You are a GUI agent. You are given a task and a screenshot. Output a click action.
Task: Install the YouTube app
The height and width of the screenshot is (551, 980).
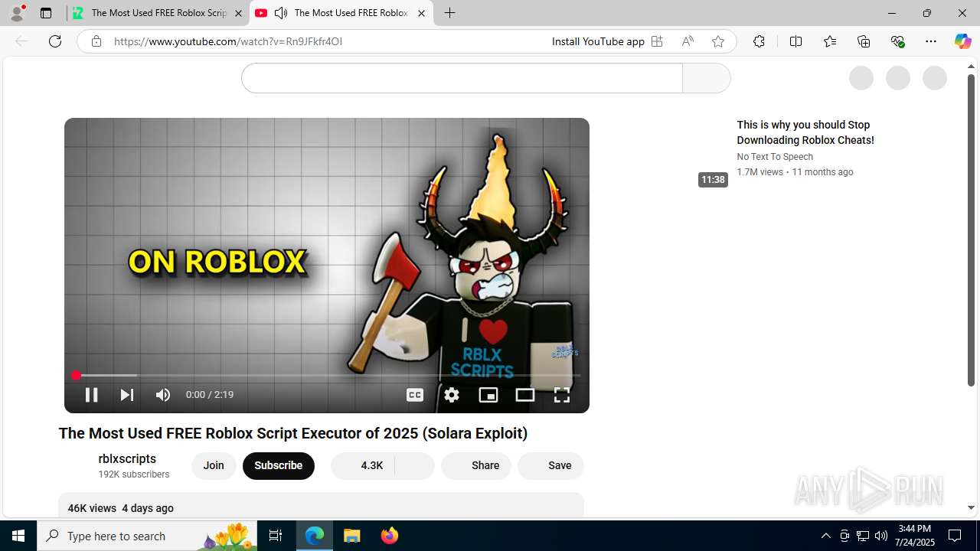(607, 41)
